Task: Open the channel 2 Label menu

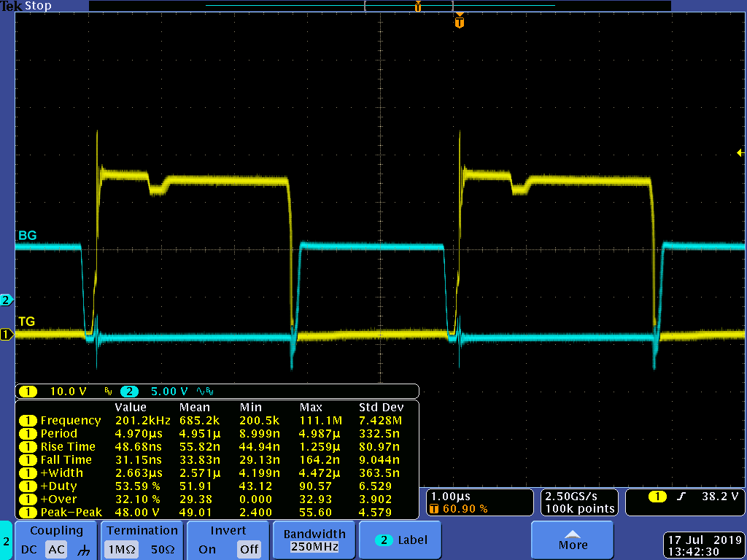Action: (x=401, y=540)
